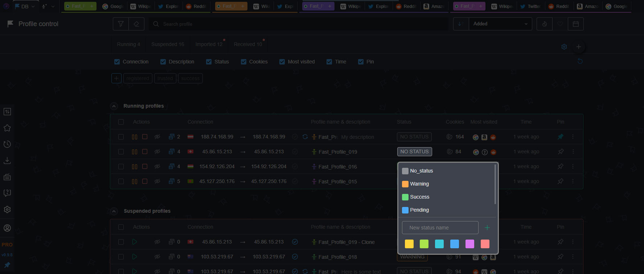This screenshot has height=274, width=644.
Task: Reset columns with the undo arrow icon
Action: (x=580, y=61)
